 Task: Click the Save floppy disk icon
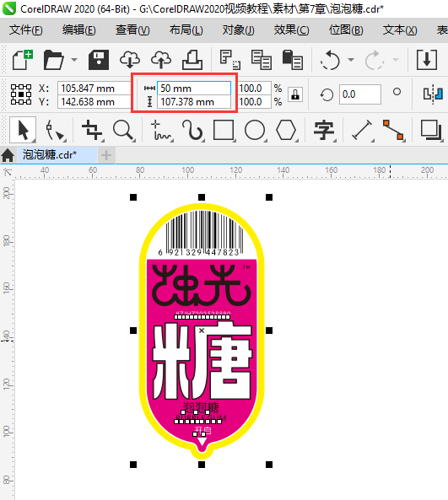[99, 60]
